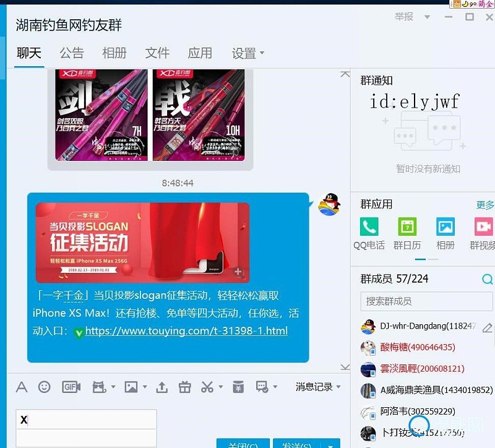
Task: Open the dropdown arrow next to 举报
Action: (x=427, y=17)
